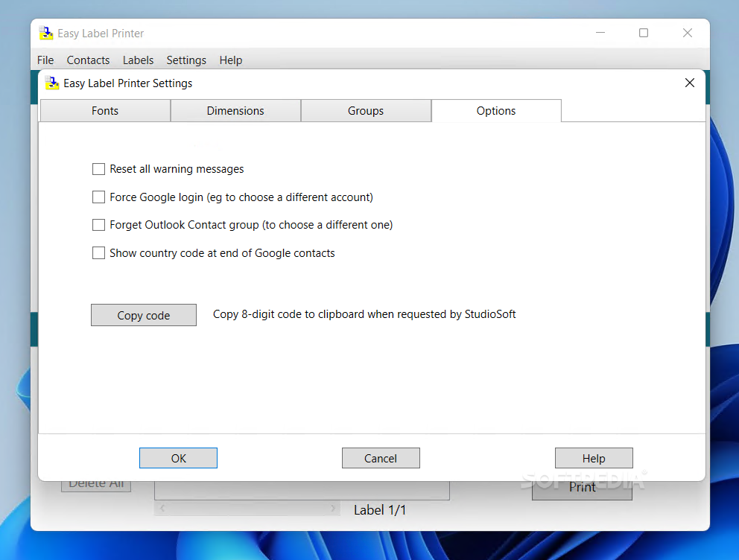Screen dimensions: 739x560
Task: Click the Copy 8-digit code description text
Action: tap(364, 314)
